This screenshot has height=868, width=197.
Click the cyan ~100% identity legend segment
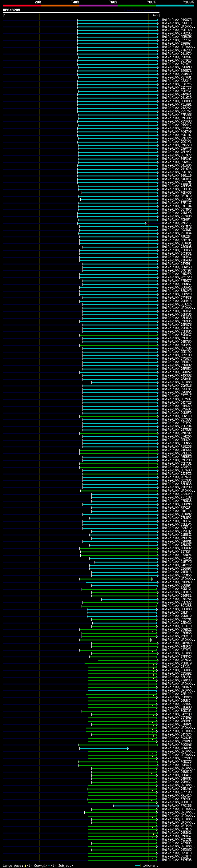(x=175, y=6)
